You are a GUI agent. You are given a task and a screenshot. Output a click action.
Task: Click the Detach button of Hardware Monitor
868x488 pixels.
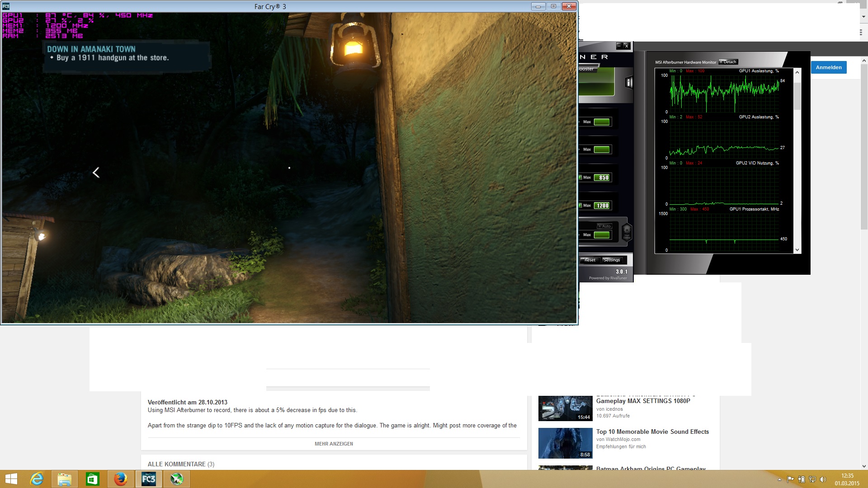[x=728, y=62]
